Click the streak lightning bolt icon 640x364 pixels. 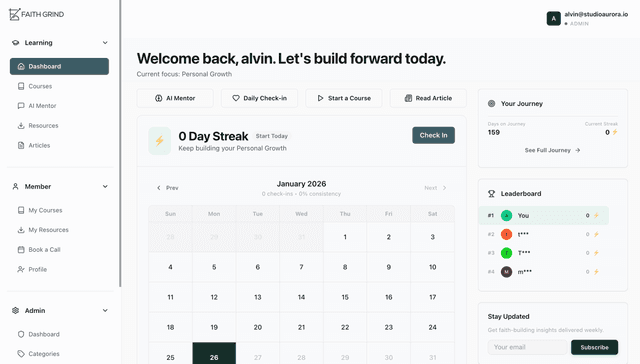[160, 141]
